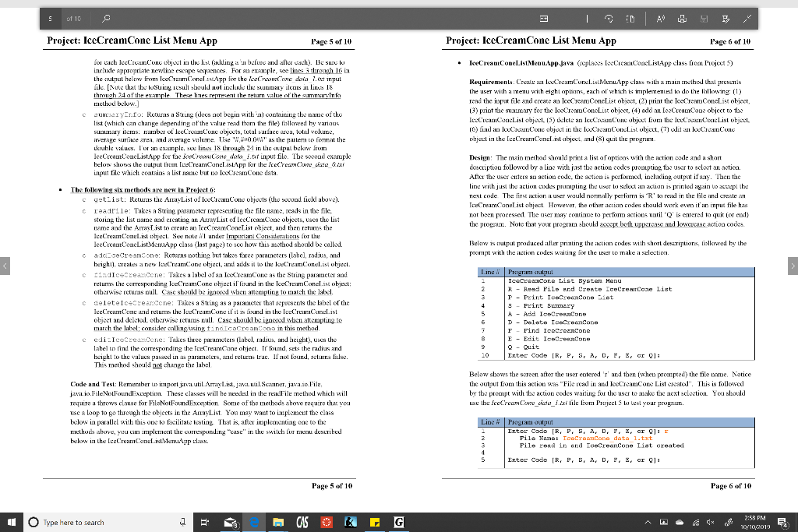
Task: Open the clock showing 2:58 PM
Action: [755, 523]
